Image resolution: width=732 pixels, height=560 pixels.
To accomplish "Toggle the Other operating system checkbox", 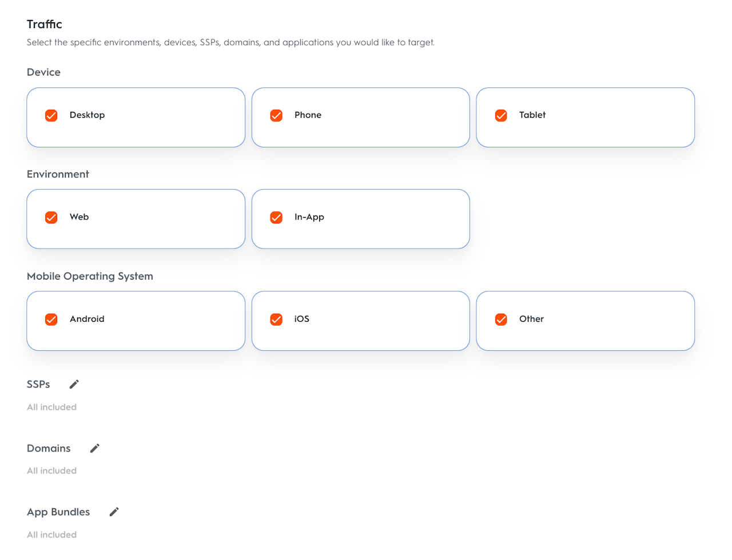I will (x=501, y=319).
